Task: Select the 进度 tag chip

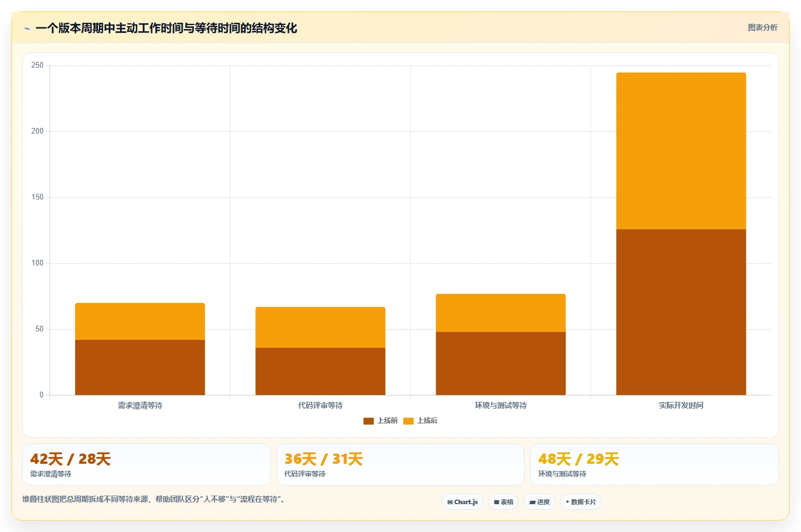Action: click(539, 502)
